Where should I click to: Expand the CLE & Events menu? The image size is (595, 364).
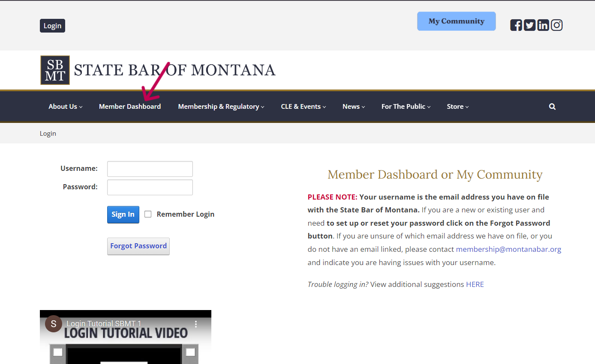coord(304,107)
